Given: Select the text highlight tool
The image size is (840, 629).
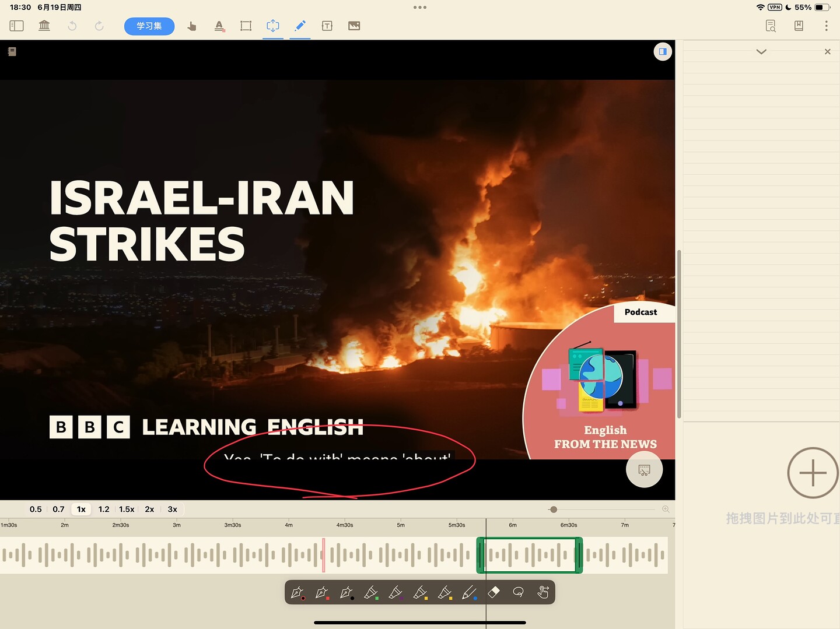Looking at the screenshot, I should 219,26.
